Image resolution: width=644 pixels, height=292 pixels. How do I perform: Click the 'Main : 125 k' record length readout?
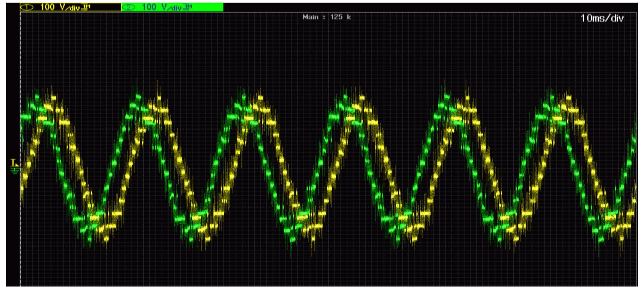click(326, 17)
